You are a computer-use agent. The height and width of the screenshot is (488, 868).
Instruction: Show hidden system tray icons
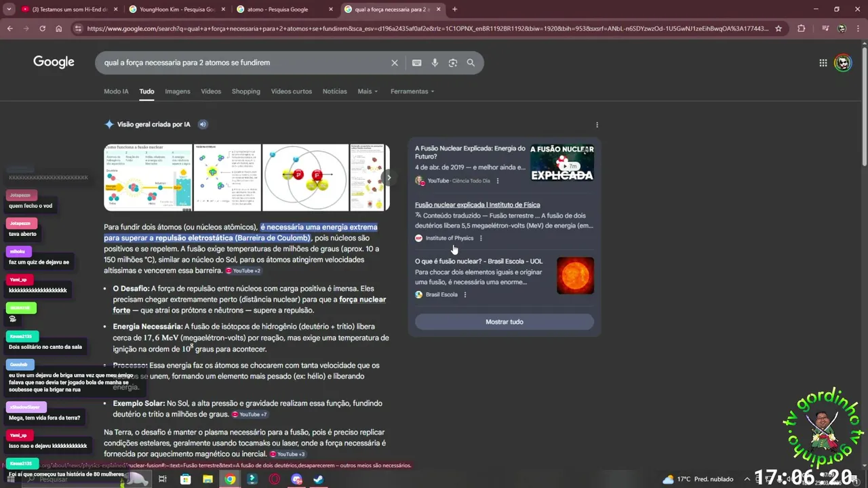tap(747, 479)
